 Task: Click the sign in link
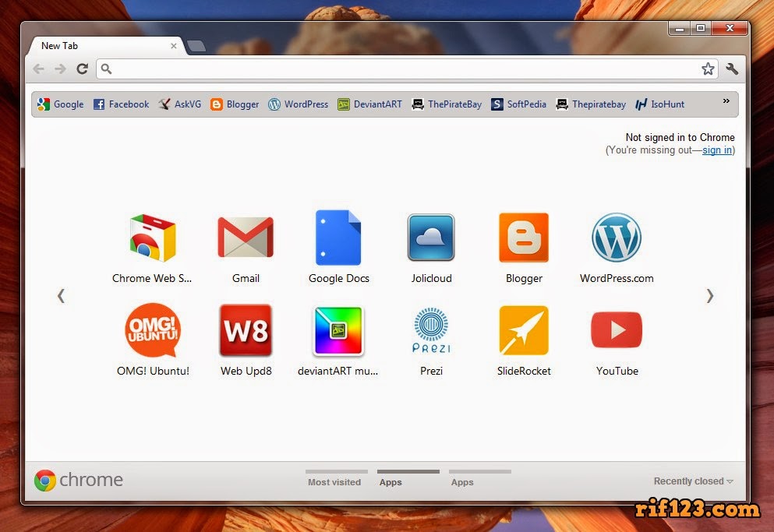click(x=717, y=150)
